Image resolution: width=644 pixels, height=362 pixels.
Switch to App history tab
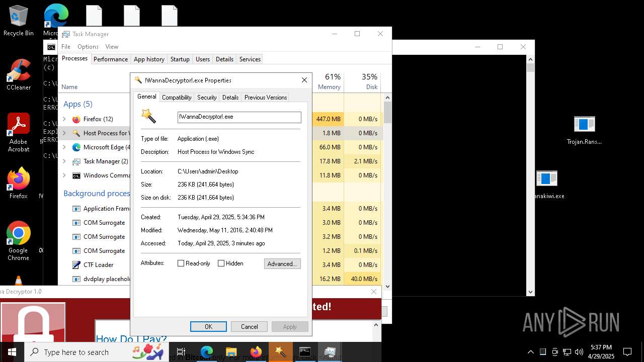pyautogui.click(x=149, y=59)
